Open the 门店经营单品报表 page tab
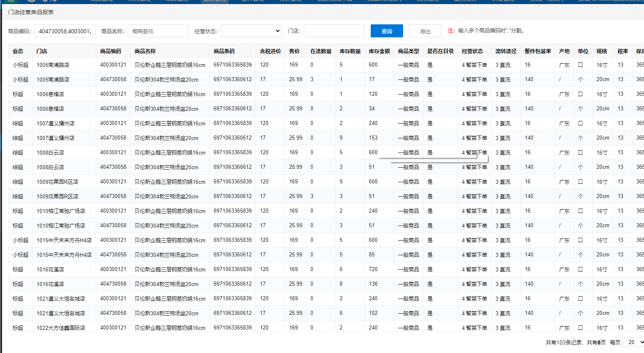The height and width of the screenshot is (353, 644). pyautogui.click(x=31, y=12)
